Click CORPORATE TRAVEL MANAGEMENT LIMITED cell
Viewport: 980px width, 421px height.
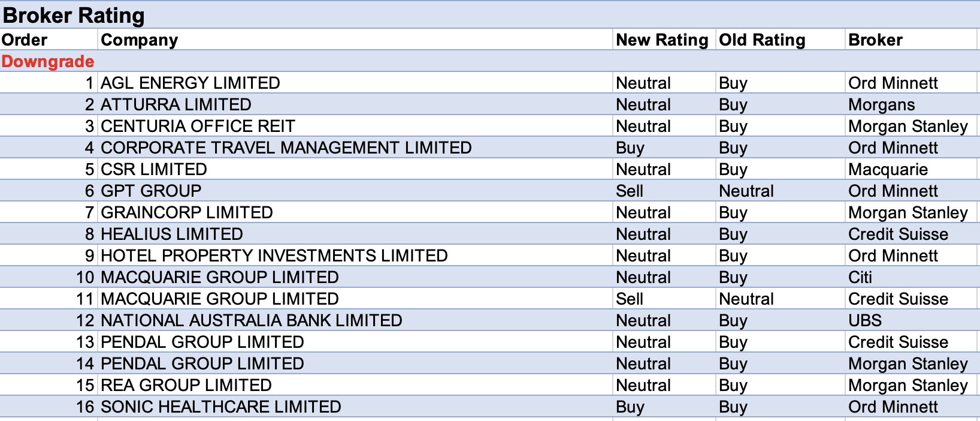[286, 148]
